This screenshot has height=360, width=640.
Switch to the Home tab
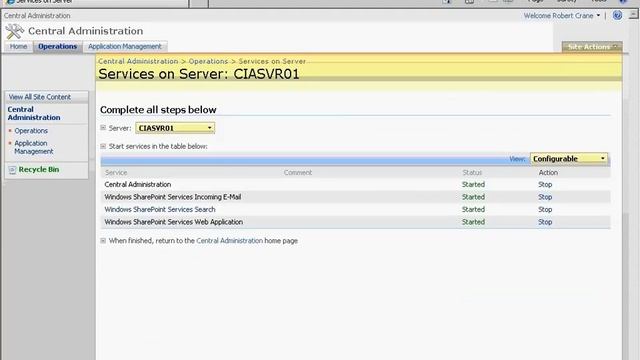[x=18, y=47]
